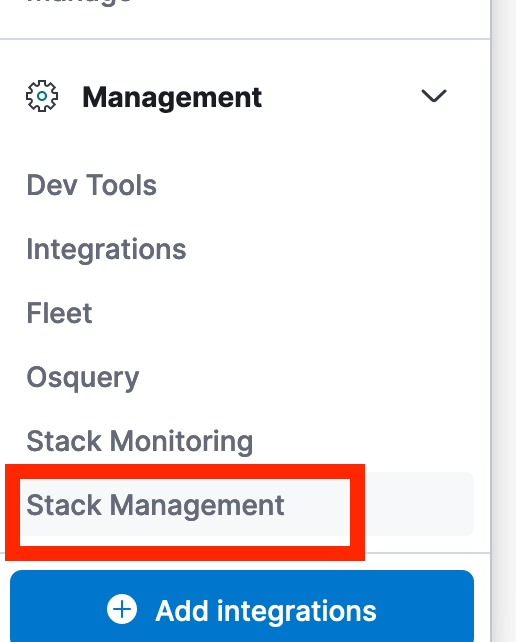Open Dev Tools
The width and height of the screenshot is (516, 642).
tap(92, 185)
